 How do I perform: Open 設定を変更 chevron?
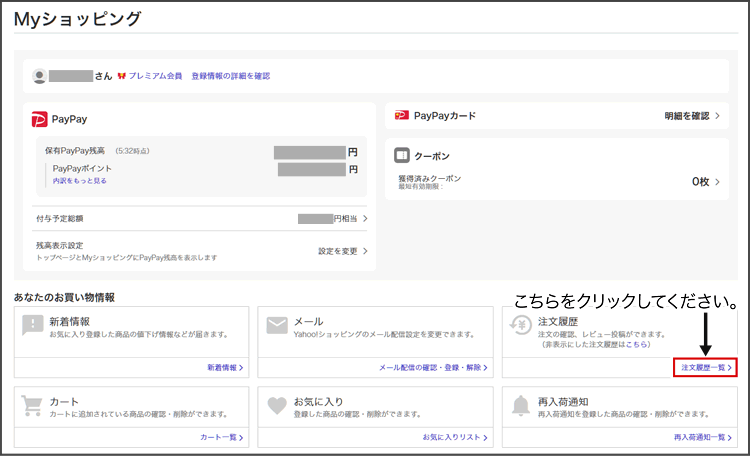pos(365,251)
